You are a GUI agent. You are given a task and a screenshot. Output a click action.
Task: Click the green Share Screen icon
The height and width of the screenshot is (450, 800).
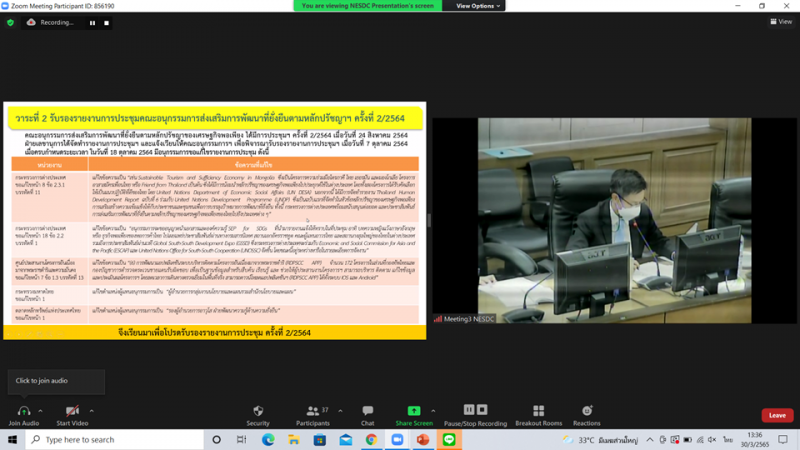click(414, 411)
